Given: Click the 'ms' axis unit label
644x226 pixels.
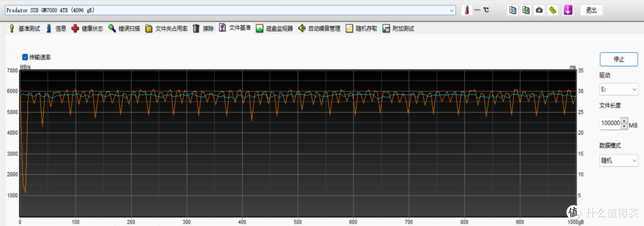Looking at the screenshot, I should [x=572, y=67].
